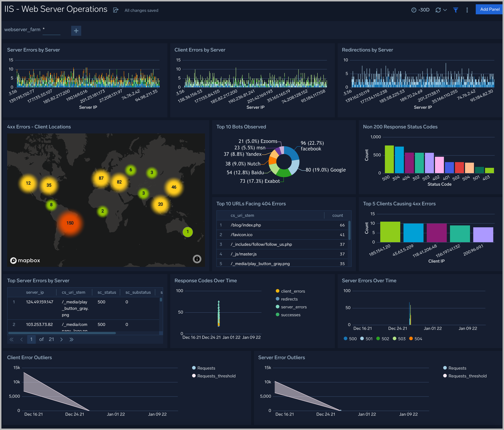Click the refresh dashboard icon
This screenshot has height=430, width=504.
click(438, 10)
